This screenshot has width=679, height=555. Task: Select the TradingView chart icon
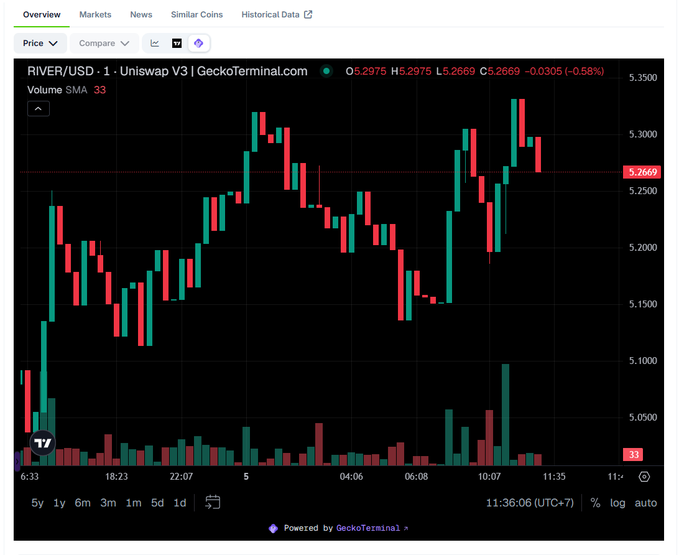point(177,43)
